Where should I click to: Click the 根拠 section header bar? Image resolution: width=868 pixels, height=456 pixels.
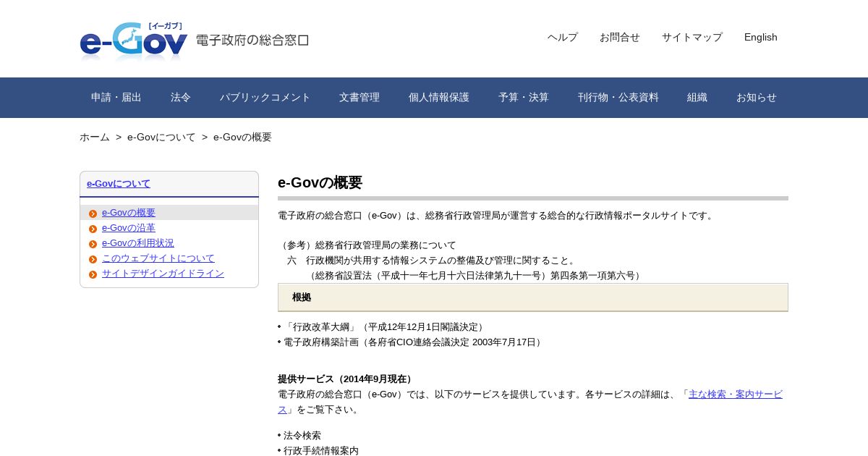point(533,297)
